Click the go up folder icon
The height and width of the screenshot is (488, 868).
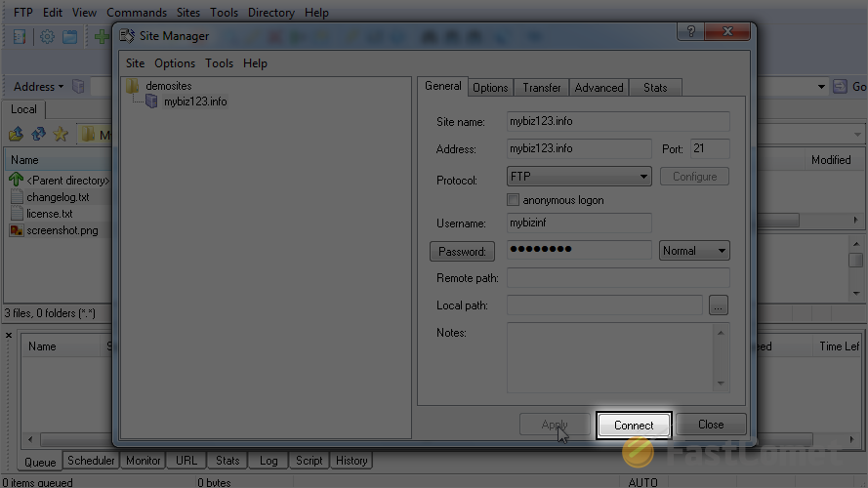click(x=17, y=134)
